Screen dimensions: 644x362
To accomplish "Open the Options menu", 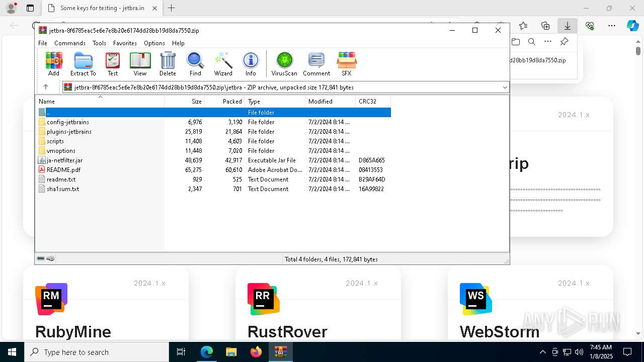I will (x=154, y=43).
